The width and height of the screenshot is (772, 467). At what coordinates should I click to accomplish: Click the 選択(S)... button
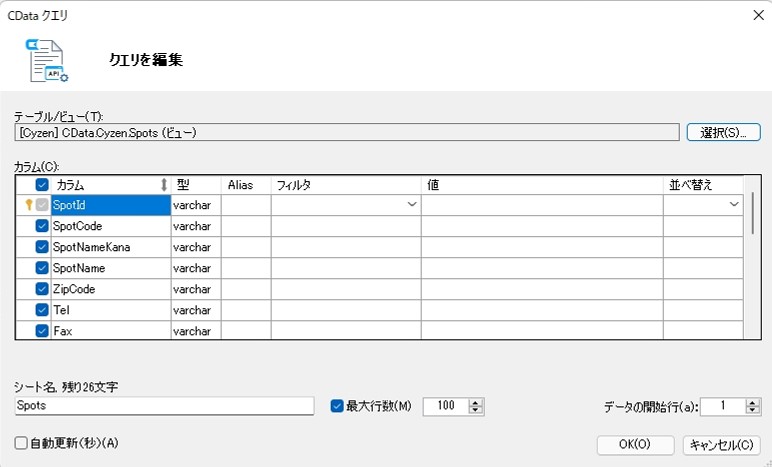(723, 132)
